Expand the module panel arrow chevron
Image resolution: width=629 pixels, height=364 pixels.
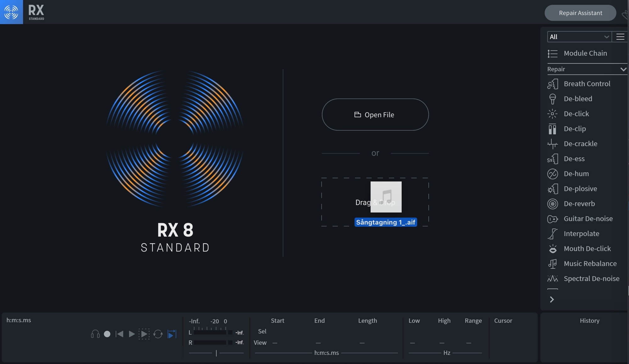point(552,300)
